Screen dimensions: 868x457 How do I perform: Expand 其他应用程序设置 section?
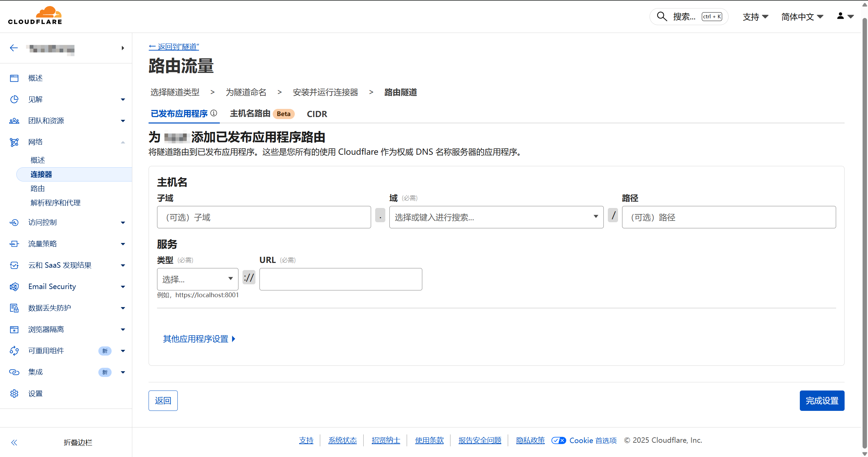(199, 339)
